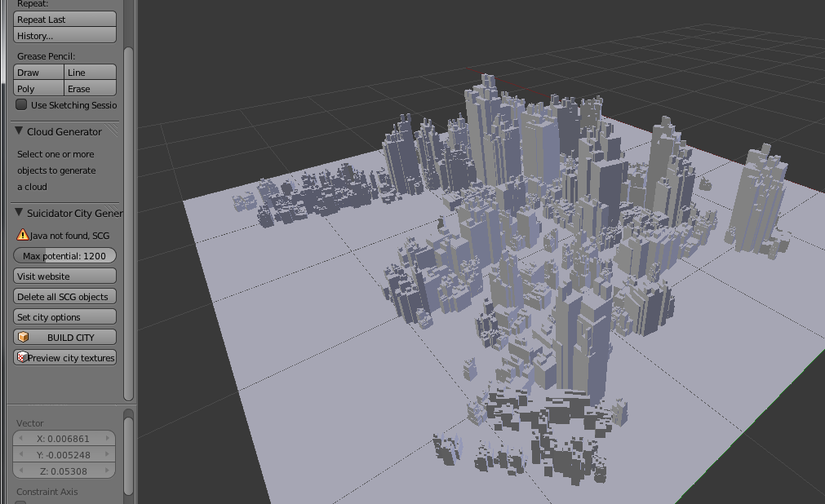Increase Vector Z with right arrow

click(108, 471)
